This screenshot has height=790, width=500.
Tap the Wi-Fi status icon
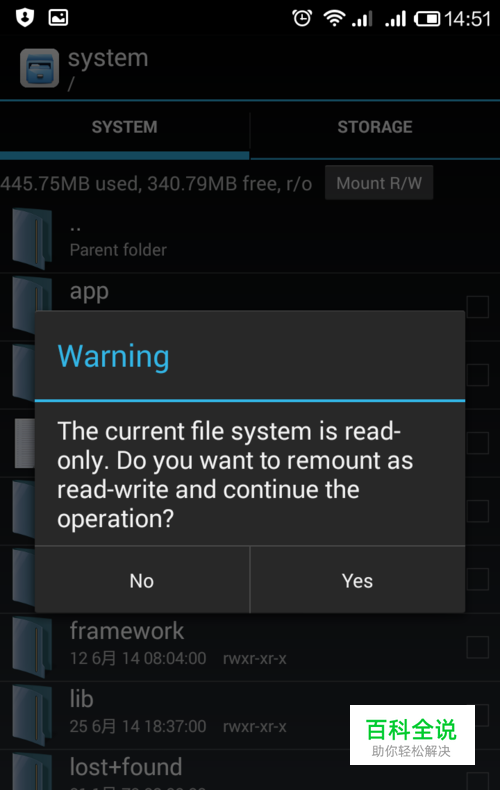pos(334,19)
